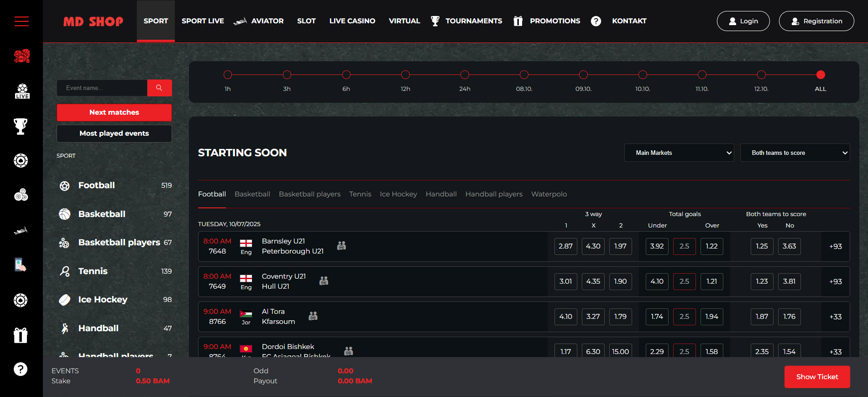
Task: Click the plane icon next to AVIATOR
Action: (x=240, y=21)
